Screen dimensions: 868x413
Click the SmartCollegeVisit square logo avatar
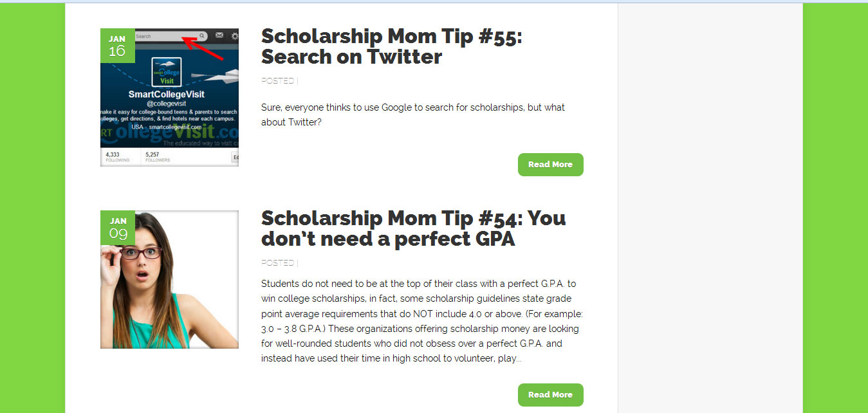pyautogui.click(x=167, y=72)
